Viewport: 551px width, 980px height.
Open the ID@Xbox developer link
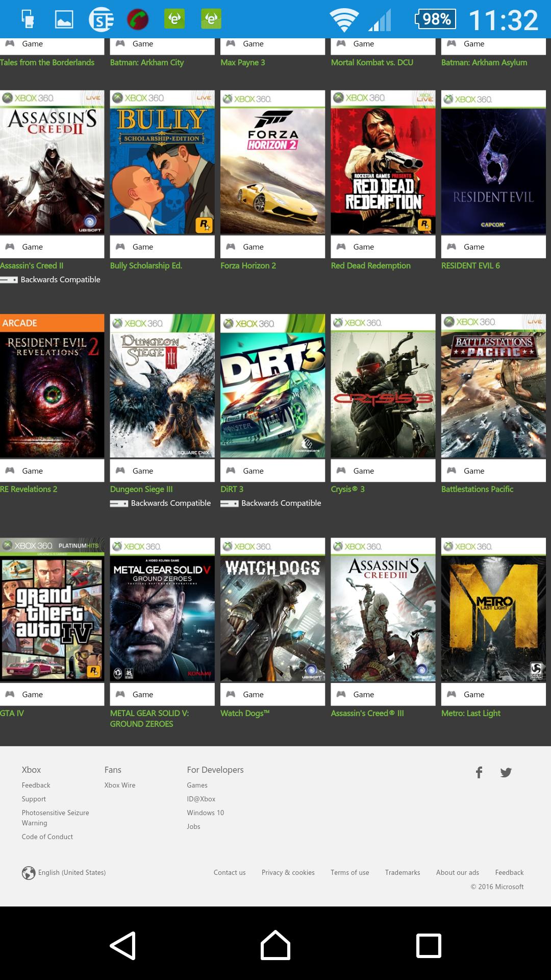tap(201, 799)
